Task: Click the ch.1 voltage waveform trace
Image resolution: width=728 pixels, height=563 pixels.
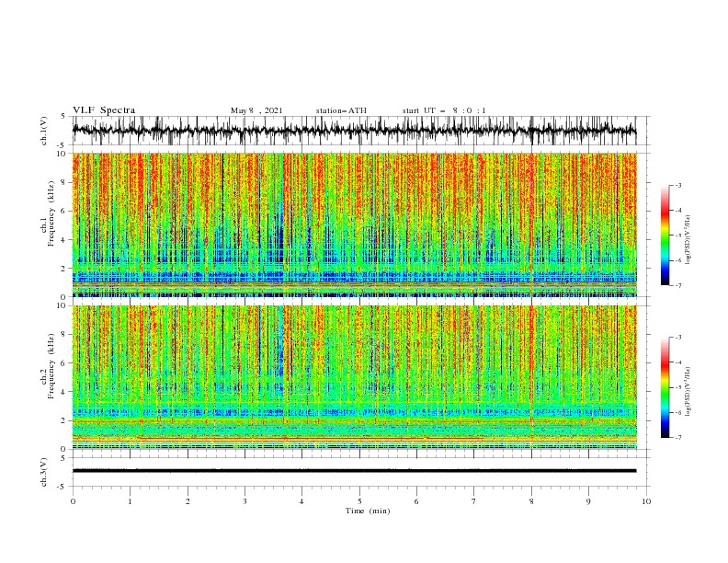Action: pos(354,131)
